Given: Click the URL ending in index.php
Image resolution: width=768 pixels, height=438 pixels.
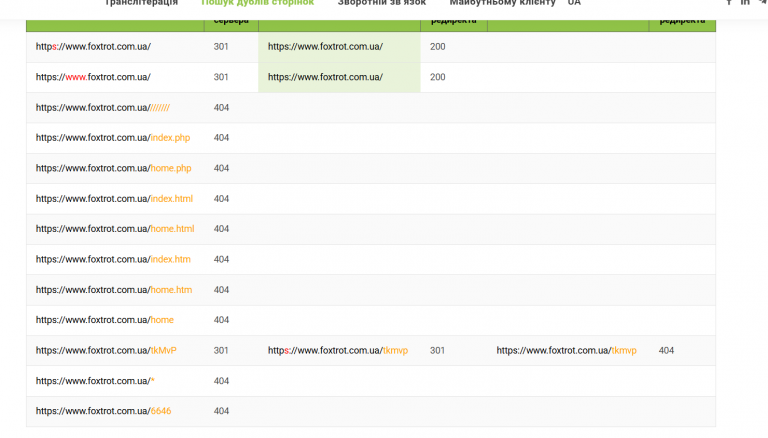Looking at the screenshot, I should coord(113,138).
